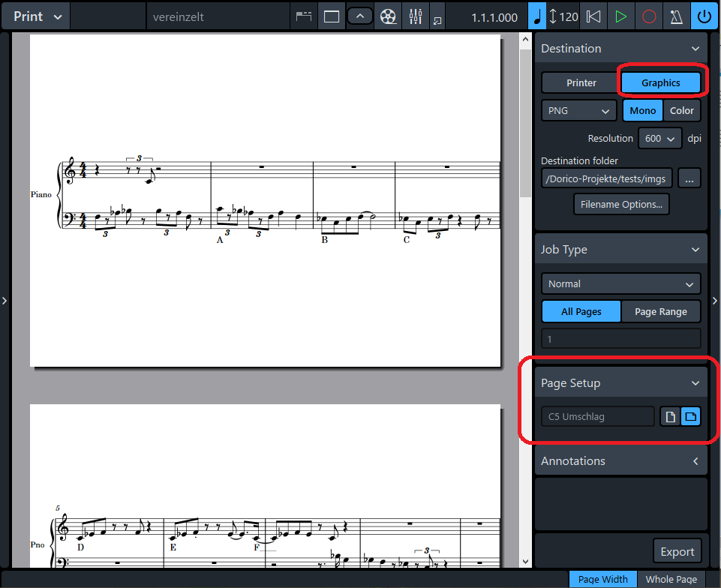Expand the left panel with the side arrow

tap(5, 301)
